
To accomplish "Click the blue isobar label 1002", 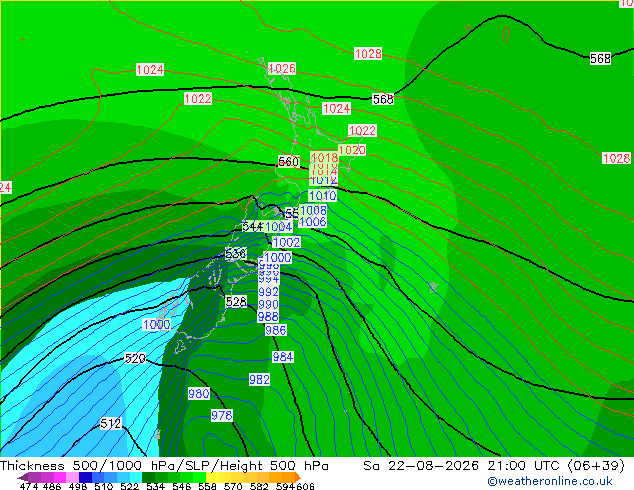I will point(287,242).
